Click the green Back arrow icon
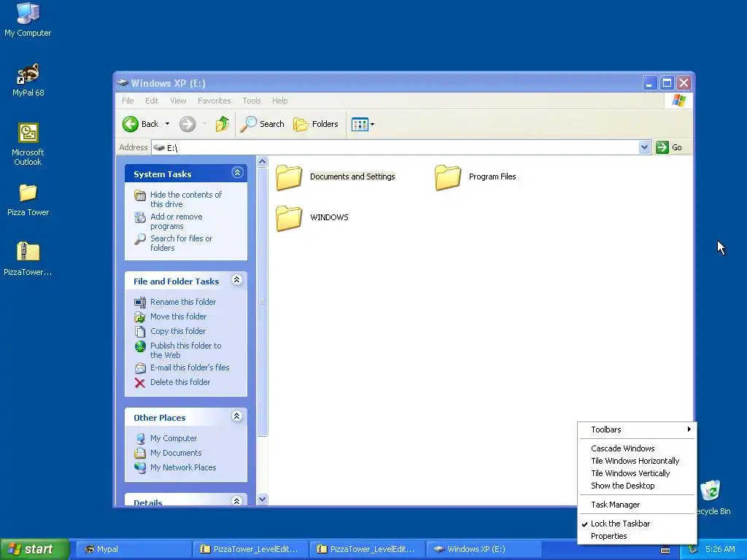This screenshot has width=747, height=560. click(x=130, y=124)
